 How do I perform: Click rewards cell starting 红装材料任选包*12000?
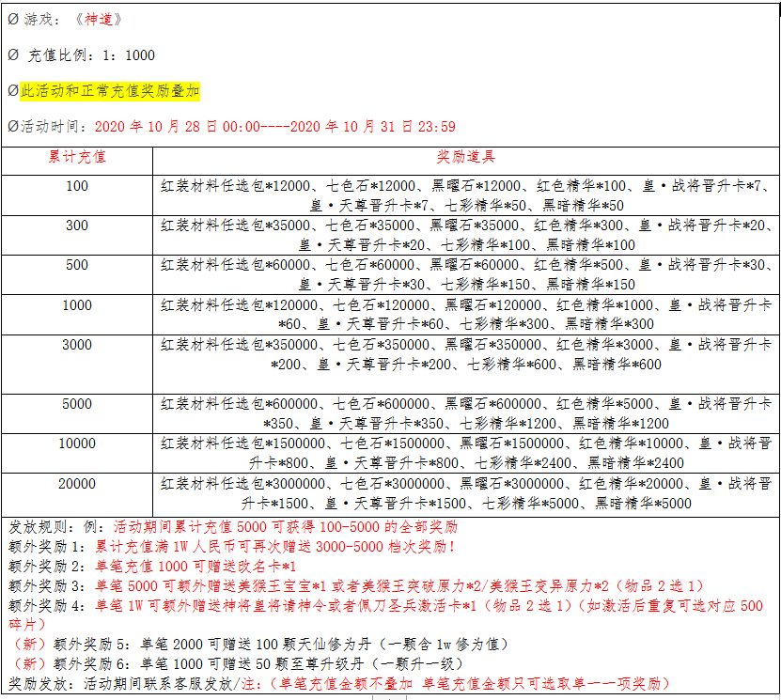pos(466,195)
